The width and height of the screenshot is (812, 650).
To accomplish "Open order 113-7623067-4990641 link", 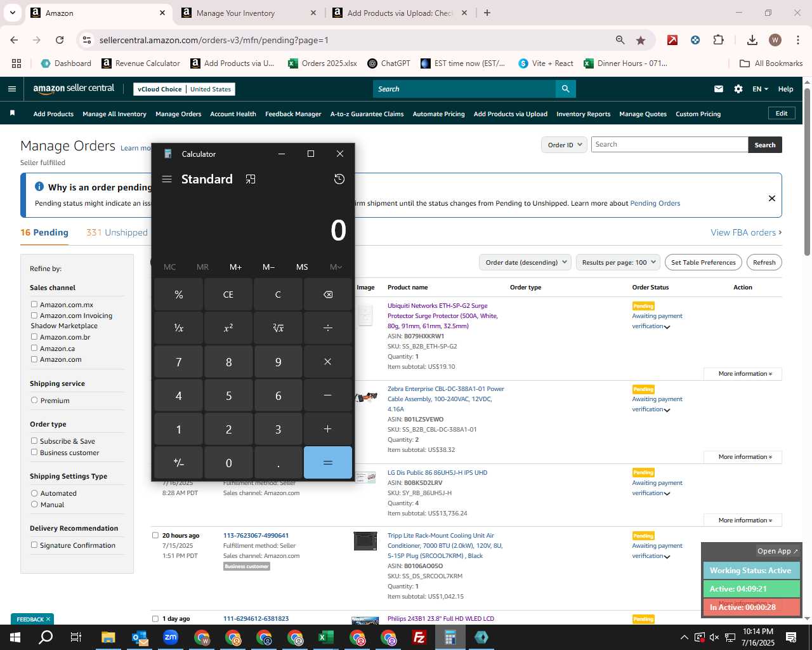I will (x=256, y=535).
